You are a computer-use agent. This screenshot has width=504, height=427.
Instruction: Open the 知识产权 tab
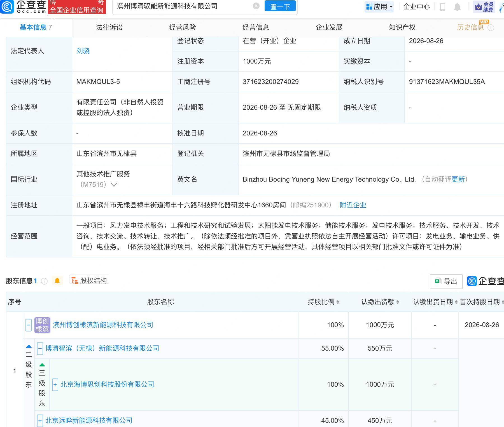[x=402, y=27]
